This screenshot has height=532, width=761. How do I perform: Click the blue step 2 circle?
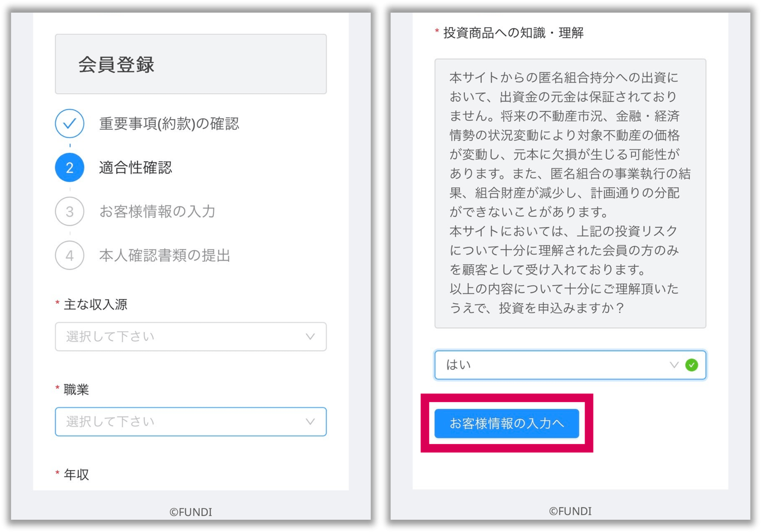[70, 167]
